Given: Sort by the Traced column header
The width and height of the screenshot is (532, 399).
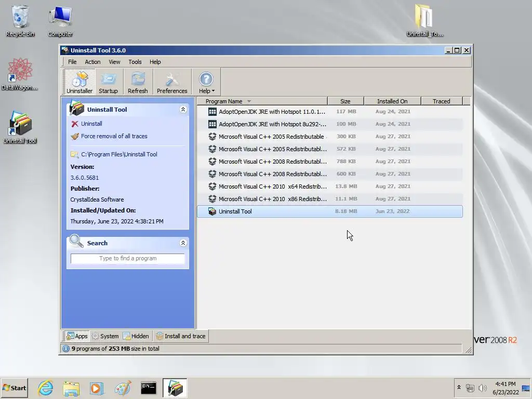Looking at the screenshot, I should click(442, 101).
